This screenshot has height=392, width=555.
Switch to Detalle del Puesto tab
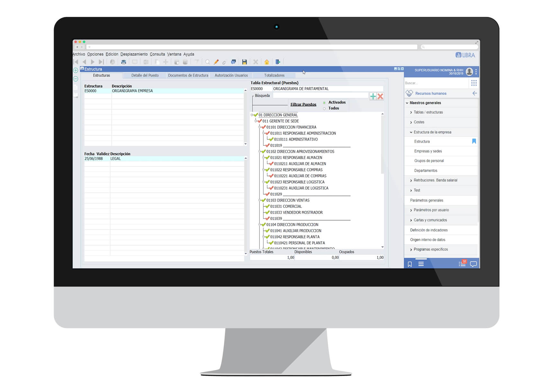145,75
